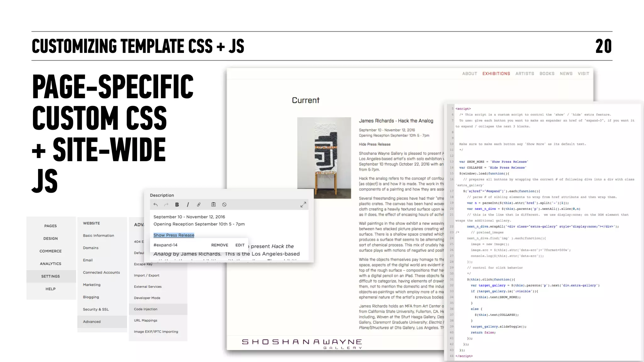Click the remove formatting circle-slash icon

click(x=224, y=205)
